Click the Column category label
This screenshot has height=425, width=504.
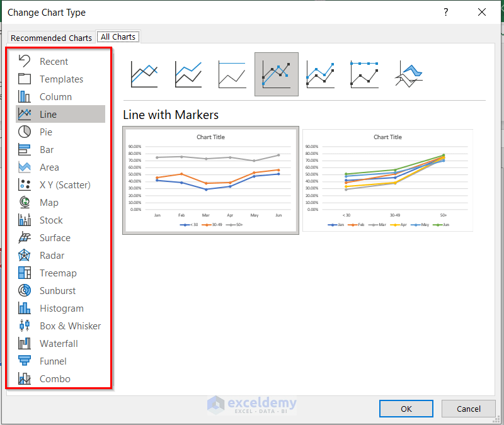pyautogui.click(x=55, y=97)
